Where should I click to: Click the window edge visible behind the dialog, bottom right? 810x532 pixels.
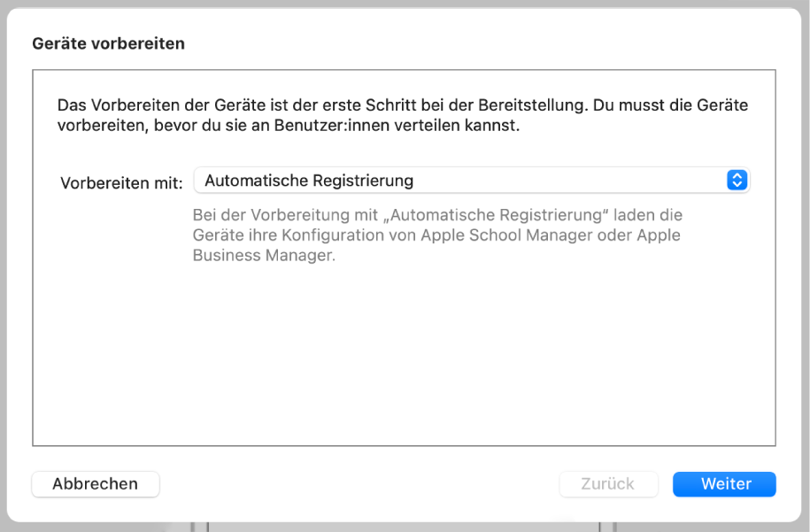click(606, 526)
